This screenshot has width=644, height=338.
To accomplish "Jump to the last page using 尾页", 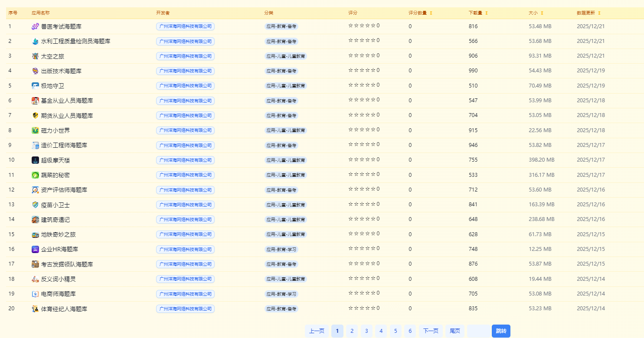I will point(454,331).
